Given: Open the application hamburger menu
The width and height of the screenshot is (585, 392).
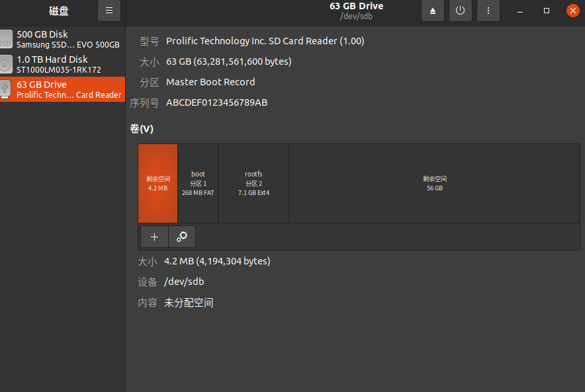Looking at the screenshot, I should pyautogui.click(x=109, y=11).
